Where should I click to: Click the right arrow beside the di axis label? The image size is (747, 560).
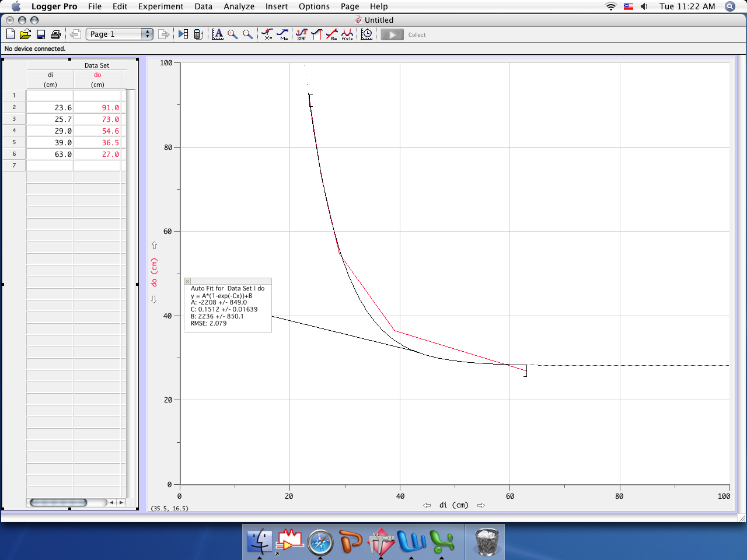click(x=481, y=505)
